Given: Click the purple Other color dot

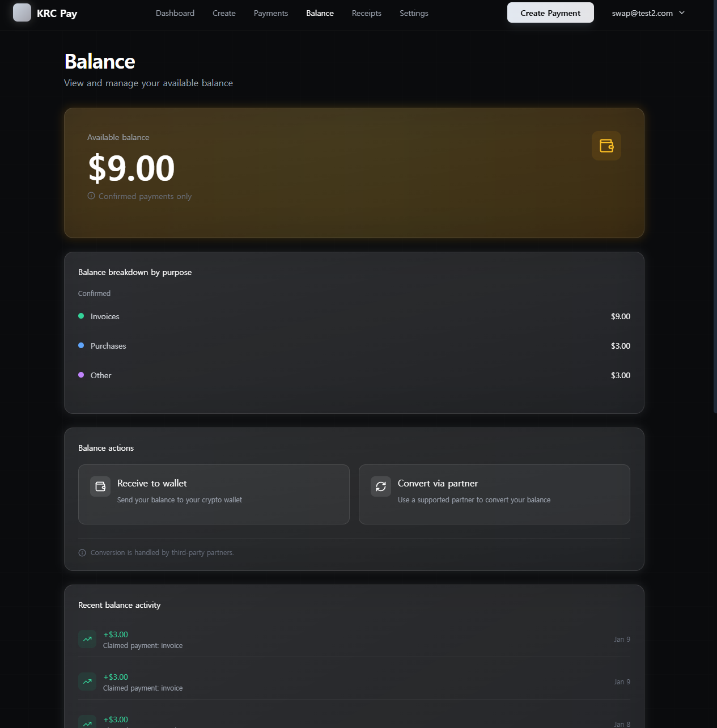Looking at the screenshot, I should [x=81, y=375].
